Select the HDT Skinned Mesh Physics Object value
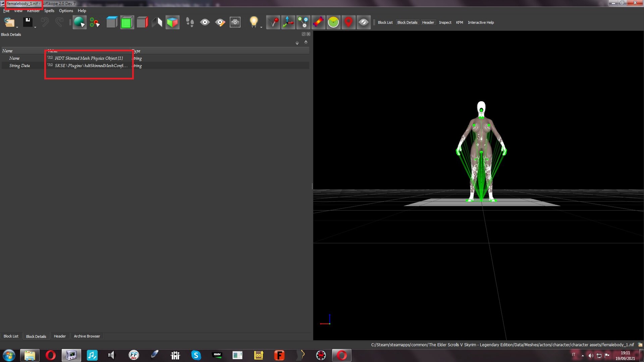The width and height of the screenshot is (644, 362). coord(89,58)
